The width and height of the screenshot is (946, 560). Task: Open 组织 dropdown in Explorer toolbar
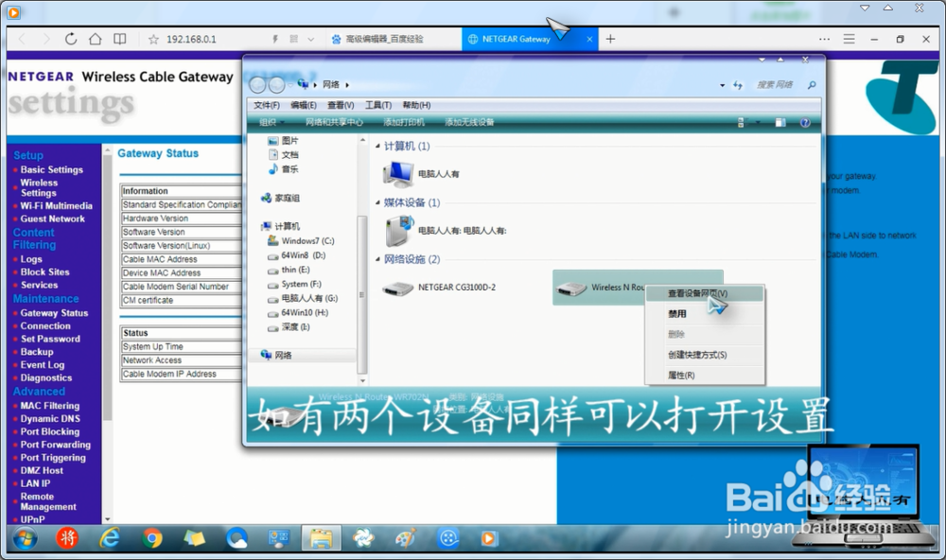point(272,123)
